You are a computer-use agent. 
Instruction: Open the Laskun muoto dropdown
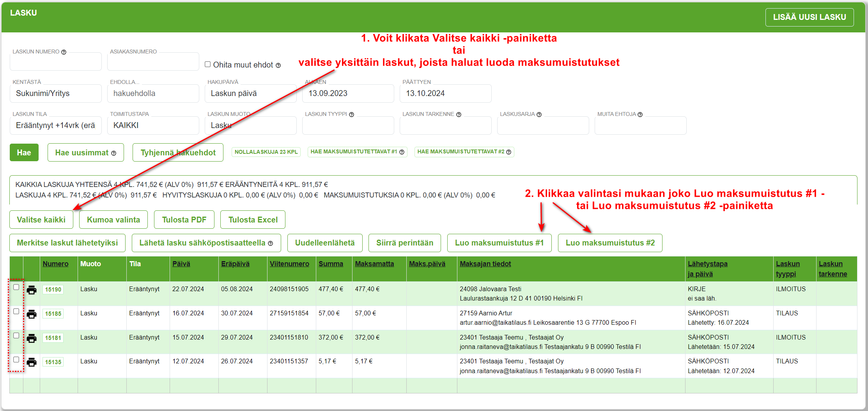tap(251, 126)
